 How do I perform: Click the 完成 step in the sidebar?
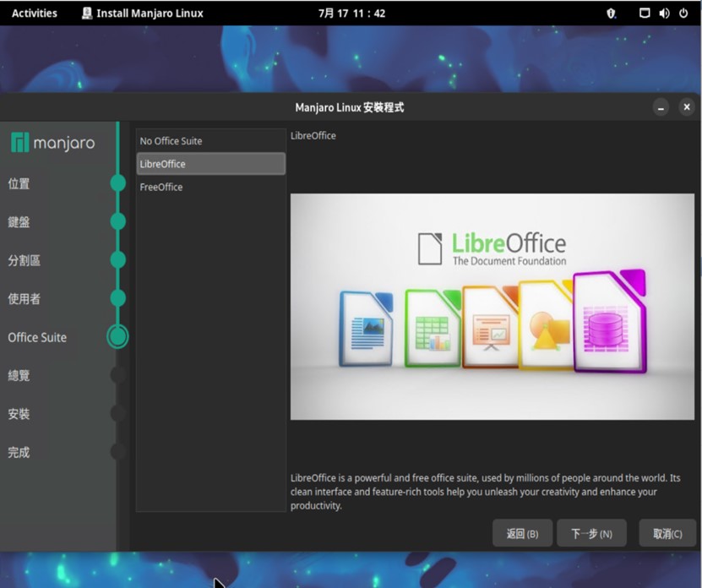19,452
